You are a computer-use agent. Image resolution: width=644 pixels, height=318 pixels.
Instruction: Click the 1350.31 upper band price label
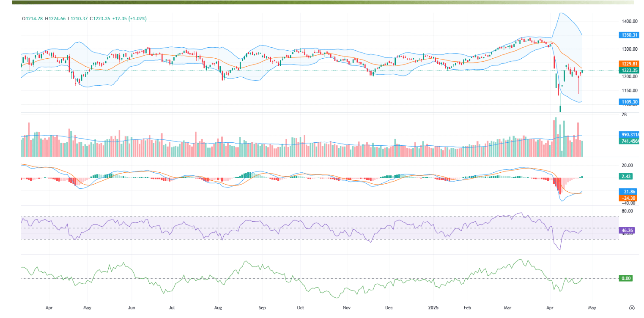629,35
